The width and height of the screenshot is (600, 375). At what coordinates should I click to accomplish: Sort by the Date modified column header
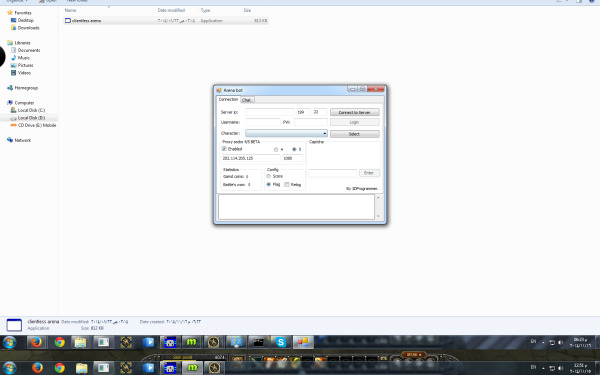(171, 10)
